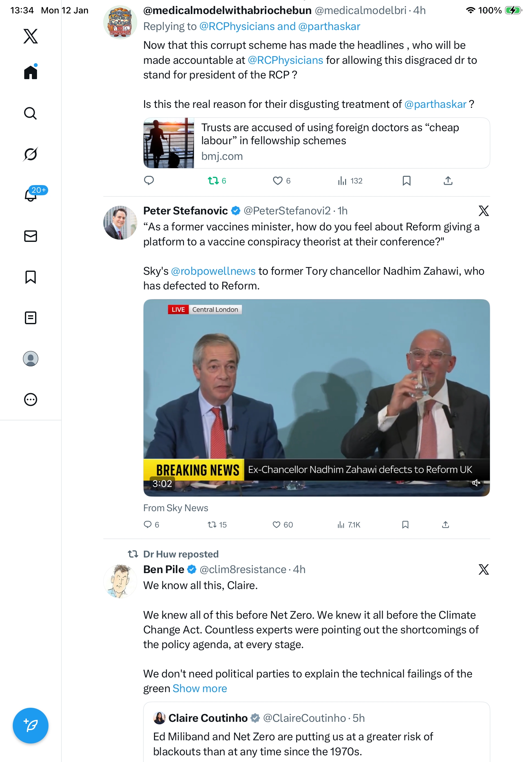The height and width of the screenshot is (762, 532).
Task: Open Profile from the sidebar
Action: coord(31,359)
